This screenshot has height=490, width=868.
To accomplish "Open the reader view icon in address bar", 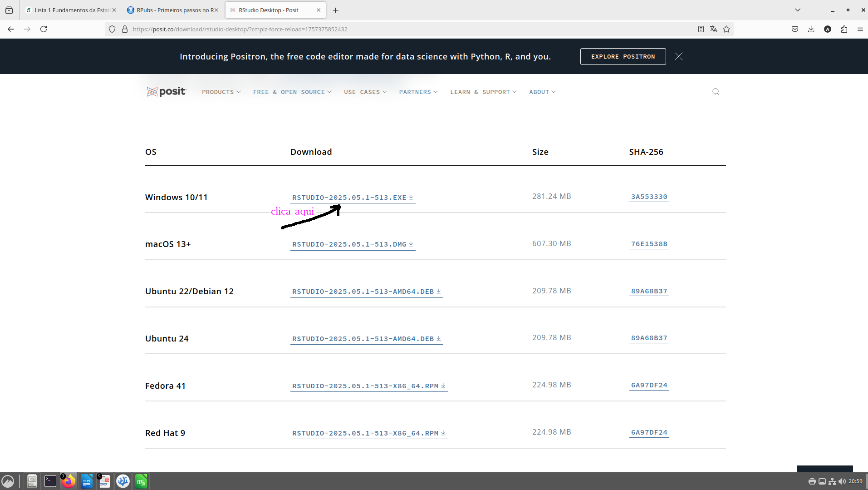I will 701,29.
